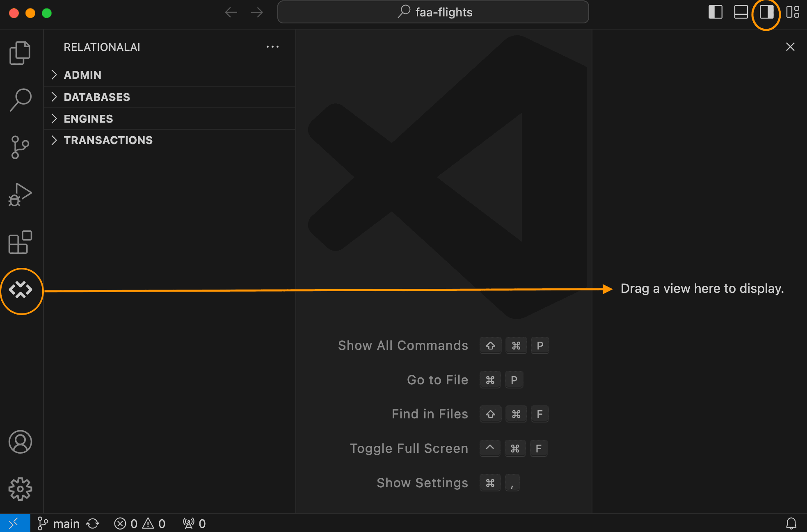Viewport: 807px width, 532px height.
Task: Expand the ENGINES section
Action: (x=169, y=119)
